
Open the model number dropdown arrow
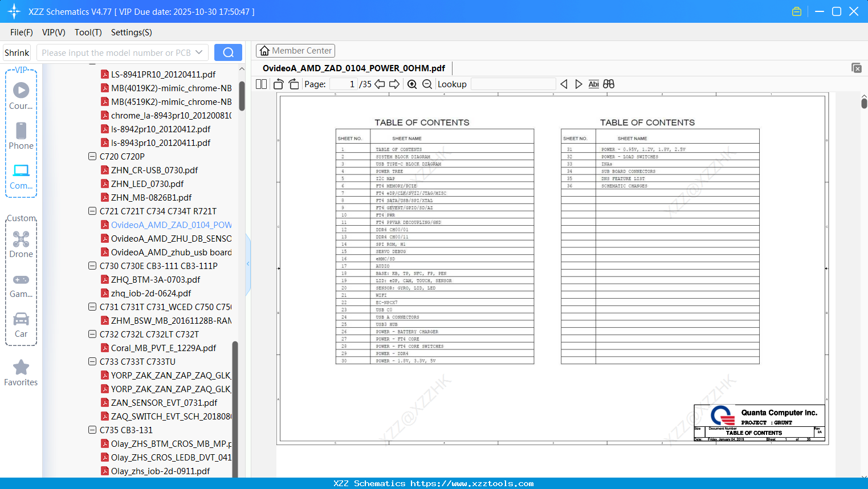click(199, 52)
